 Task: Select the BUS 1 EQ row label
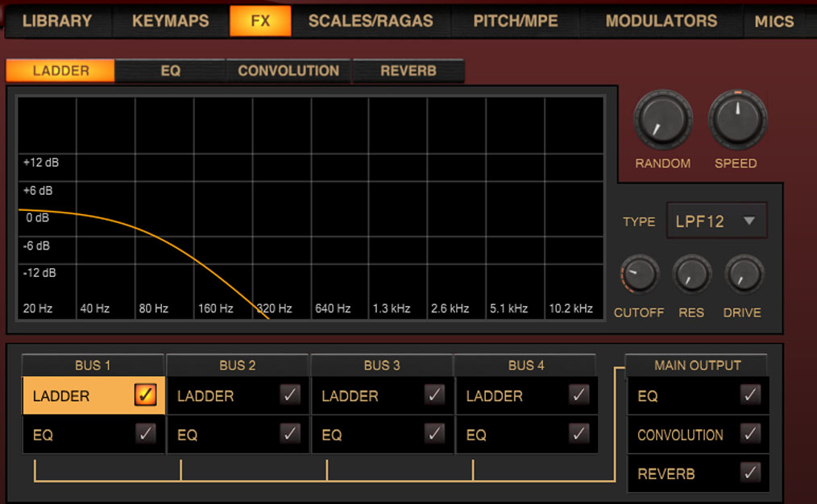coord(43,435)
